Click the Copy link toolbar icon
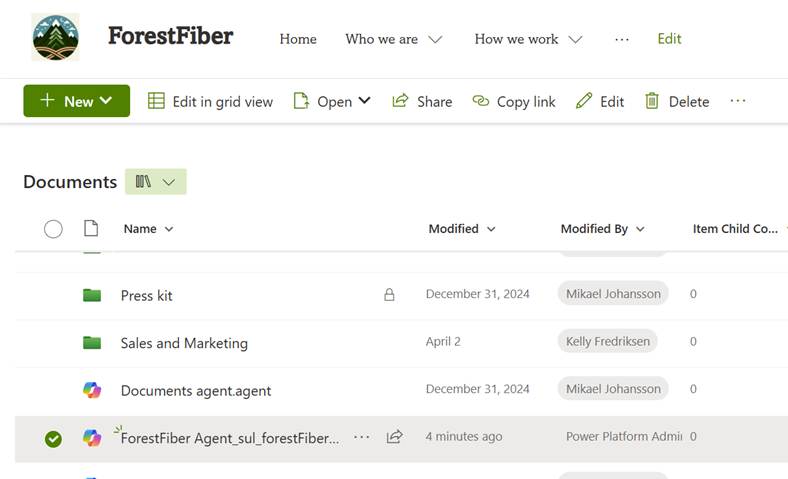The image size is (788, 479). click(x=480, y=101)
